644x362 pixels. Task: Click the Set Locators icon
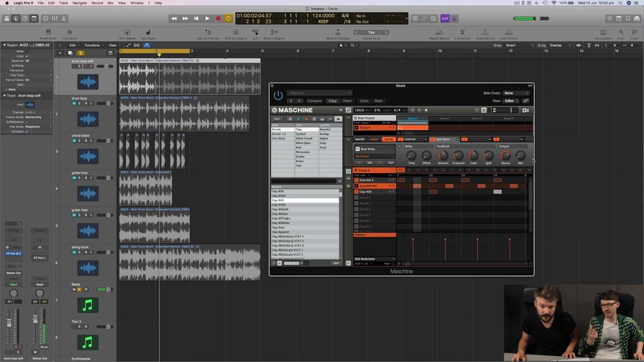pyautogui.click(x=603, y=32)
